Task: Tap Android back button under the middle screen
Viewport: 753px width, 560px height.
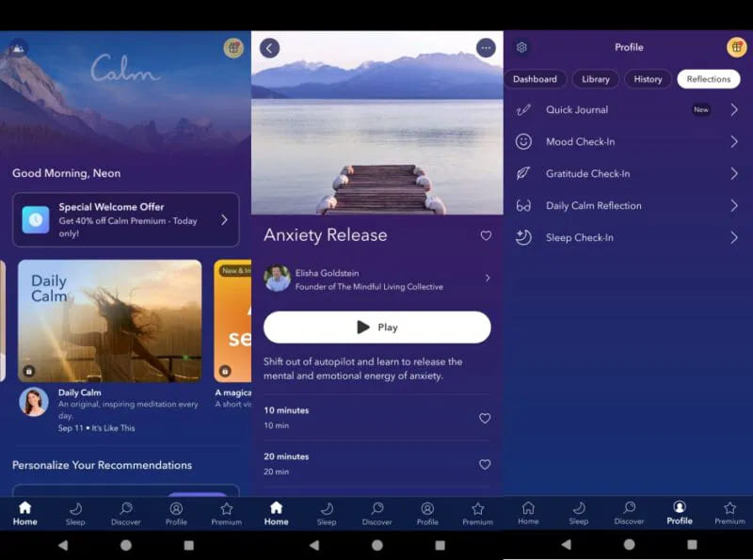Action: [x=314, y=545]
